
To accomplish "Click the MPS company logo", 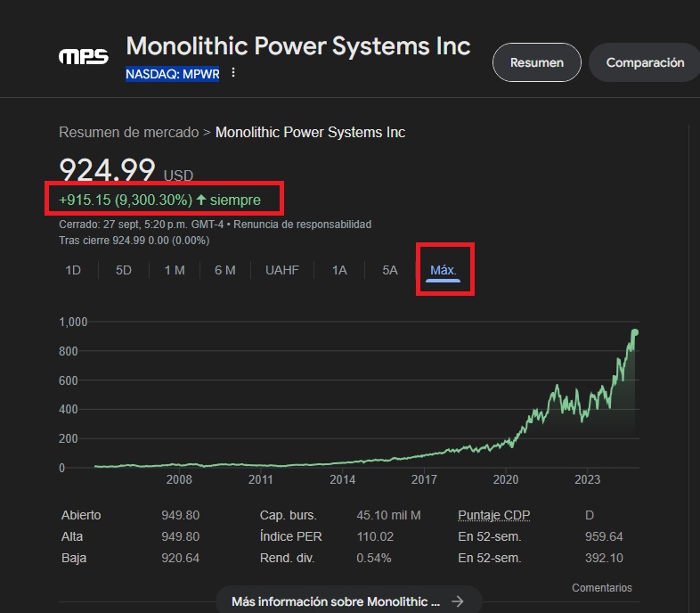I will tap(83, 57).
